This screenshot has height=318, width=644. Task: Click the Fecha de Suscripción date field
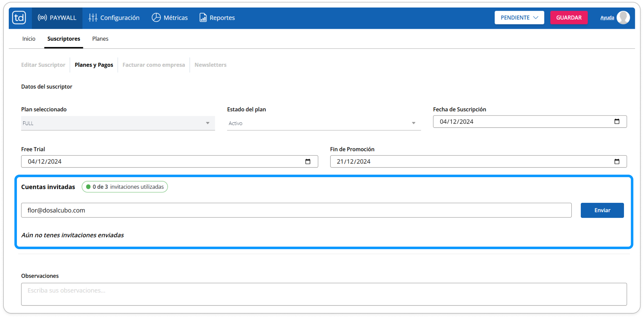click(x=530, y=121)
